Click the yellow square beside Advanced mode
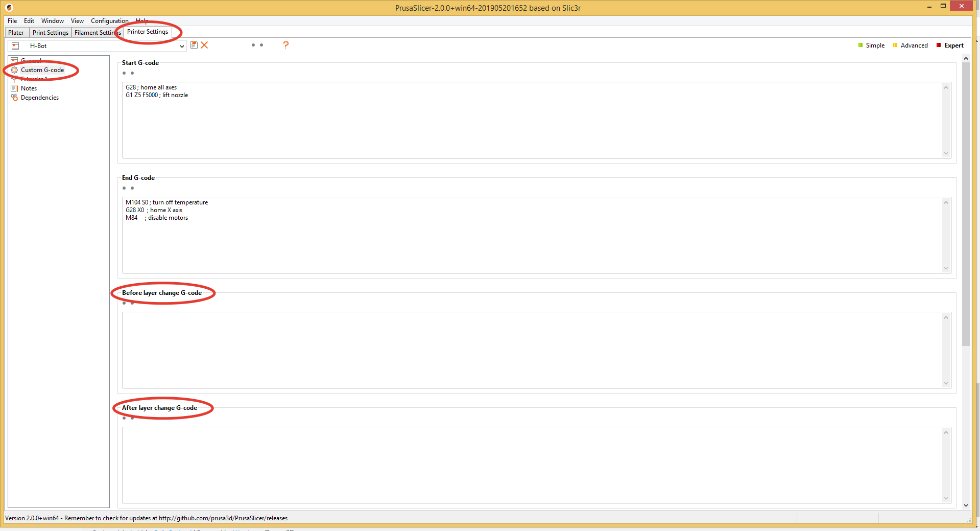980x531 pixels. point(895,45)
